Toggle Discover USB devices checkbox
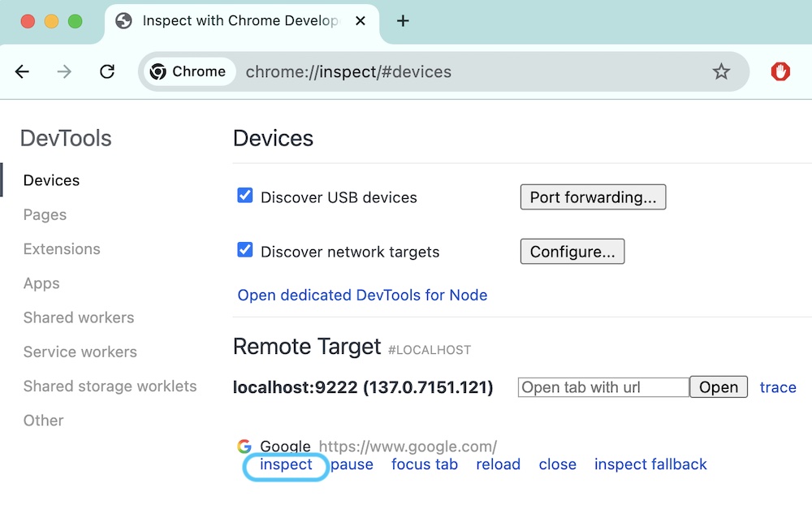812x505 pixels. tap(245, 196)
